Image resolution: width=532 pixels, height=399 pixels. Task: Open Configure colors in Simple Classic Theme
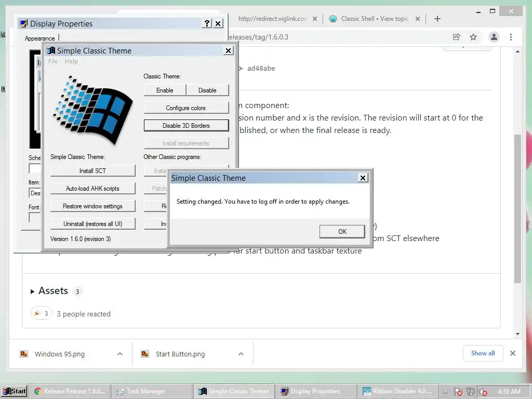coord(186,108)
